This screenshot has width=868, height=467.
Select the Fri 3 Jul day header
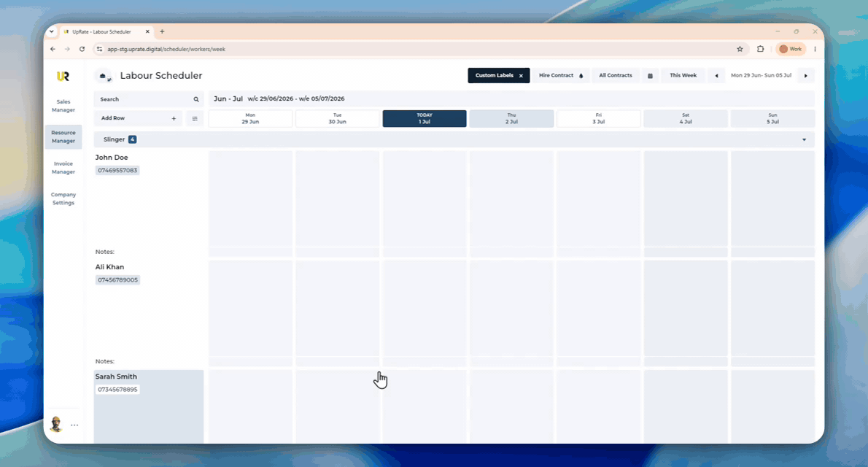(x=598, y=118)
